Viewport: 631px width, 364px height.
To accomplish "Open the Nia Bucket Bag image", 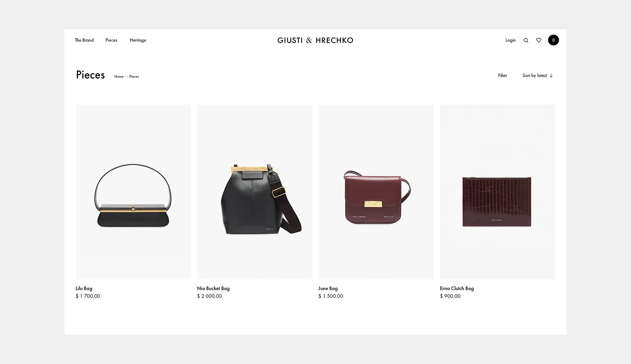I will tap(255, 192).
